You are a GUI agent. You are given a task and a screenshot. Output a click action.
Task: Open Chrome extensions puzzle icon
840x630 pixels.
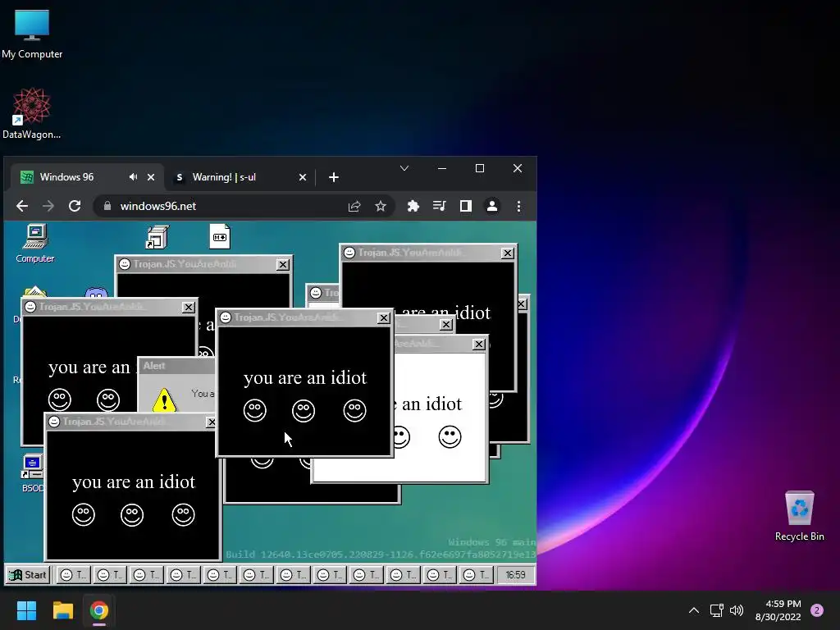[413, 206]
